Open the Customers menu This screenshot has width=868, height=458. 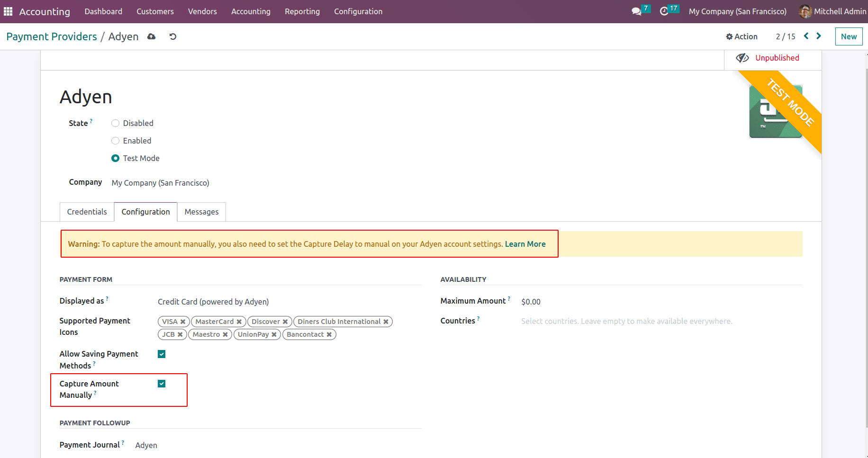pos(155,11)
